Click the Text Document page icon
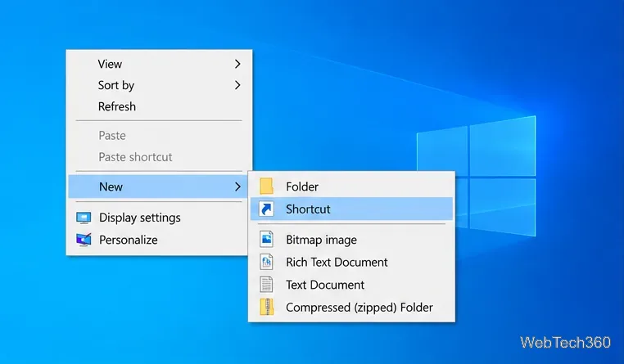 tap(266, 285)
